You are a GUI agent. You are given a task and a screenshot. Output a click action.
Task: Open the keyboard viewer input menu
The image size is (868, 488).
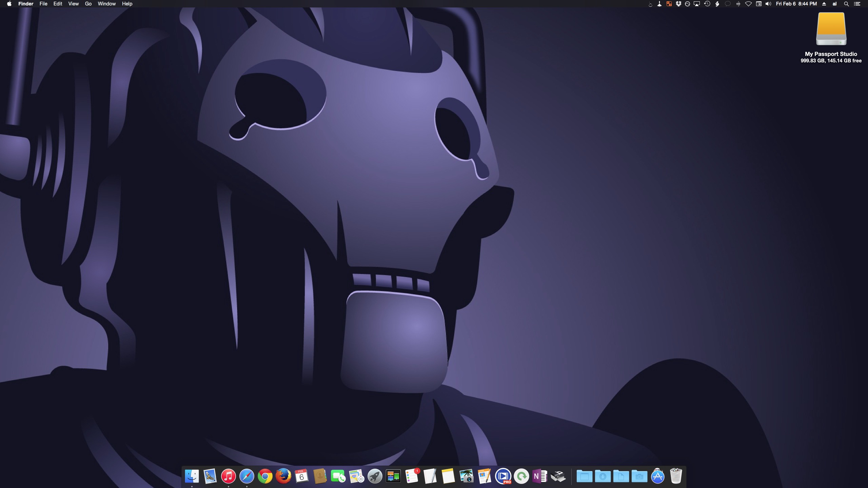(x=759, y=4)
